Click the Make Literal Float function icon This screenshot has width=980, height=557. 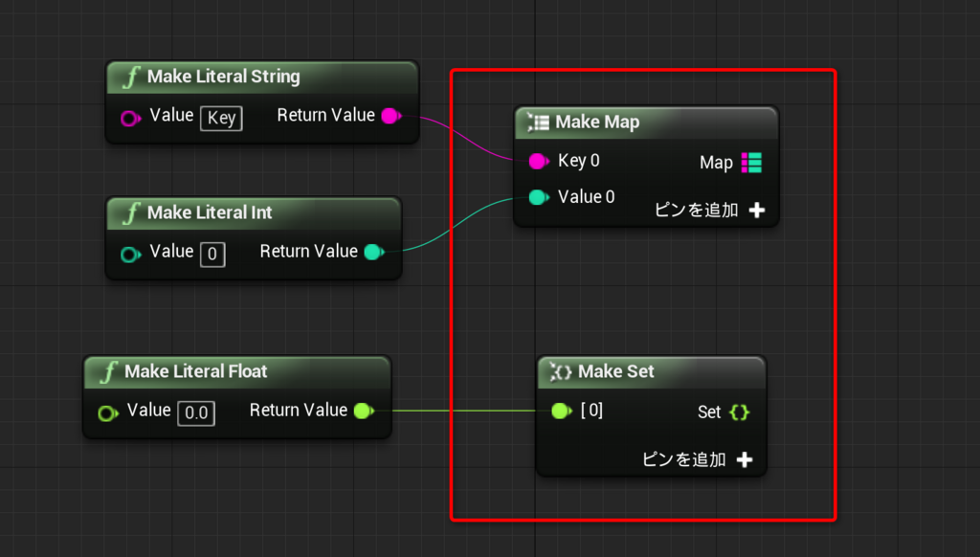tap(108, 372)
